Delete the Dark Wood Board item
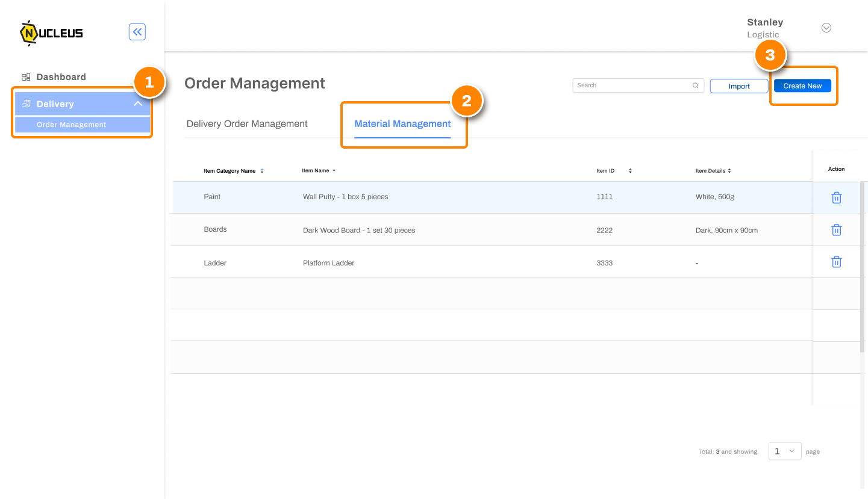This screenshot has height=499, width=868. pos(836,229)
